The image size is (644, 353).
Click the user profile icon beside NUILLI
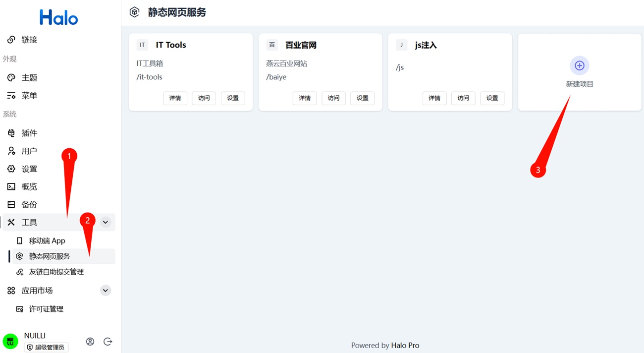(x=90, y=342)
